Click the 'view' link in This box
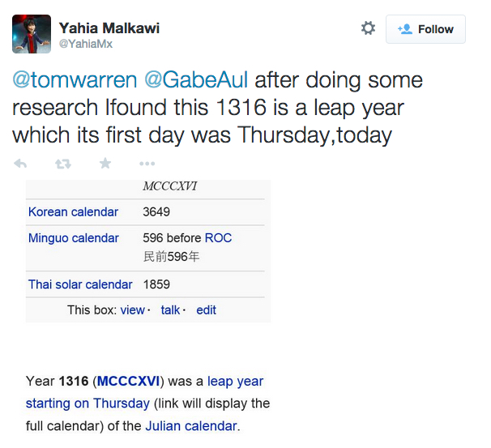The image size is (491, 448). (132, 310)
